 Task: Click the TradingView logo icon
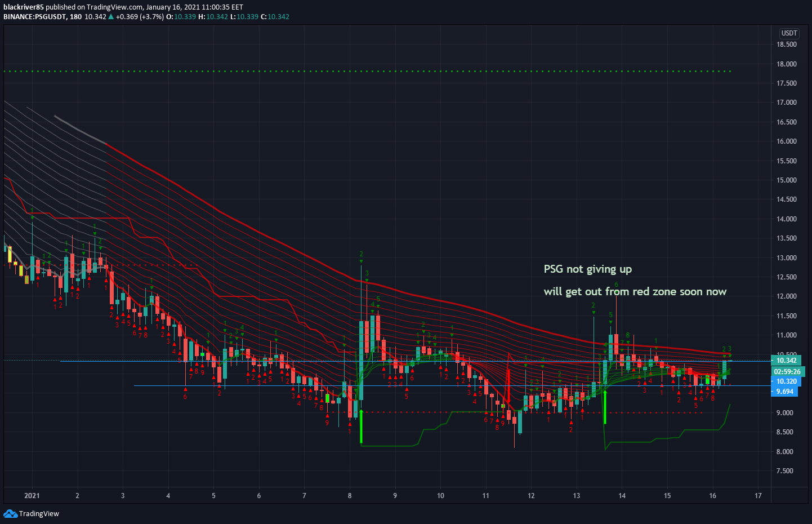[x=10, y=513]
